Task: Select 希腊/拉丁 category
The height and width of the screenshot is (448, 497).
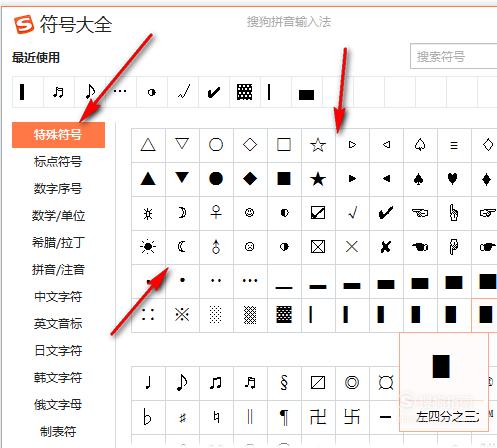Action: pyautogui.click(x=58, y=243)
